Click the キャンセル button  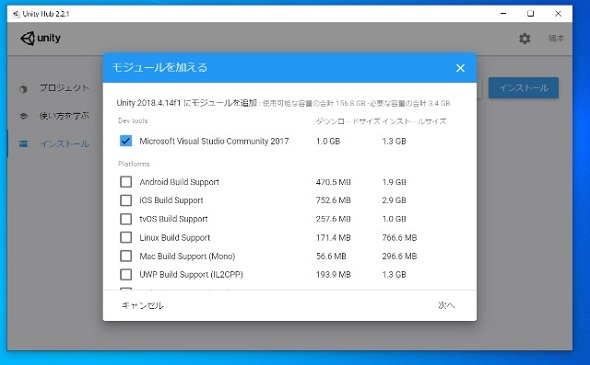[x=142, y=306]
